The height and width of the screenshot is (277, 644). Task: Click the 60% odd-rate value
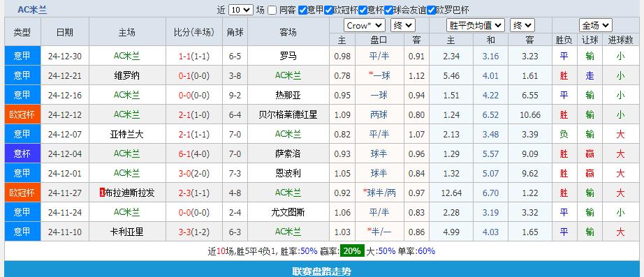pyautogui.click(x=426, y=251)
